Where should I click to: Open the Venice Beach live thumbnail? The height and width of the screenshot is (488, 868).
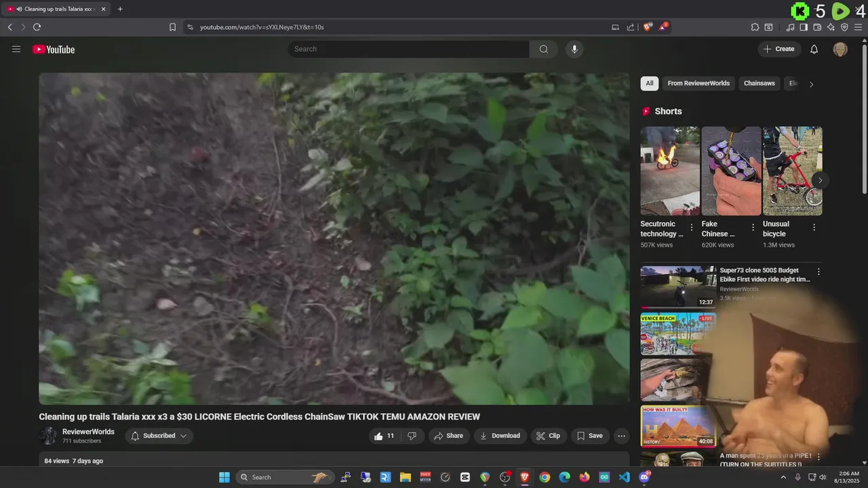point(678,333)
